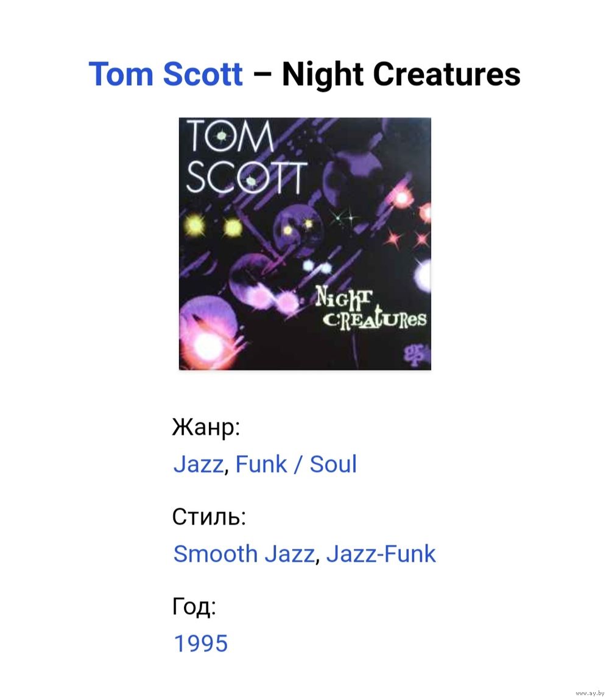Open the Jazz-Funk style link

coord(381,553)
